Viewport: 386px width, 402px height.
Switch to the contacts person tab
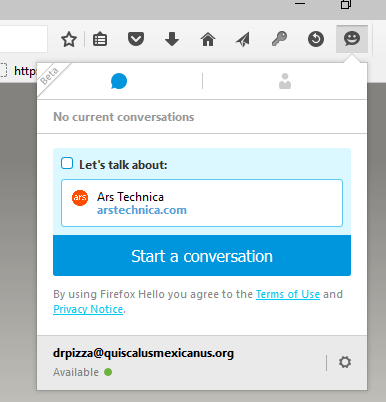tap(285, 81)
